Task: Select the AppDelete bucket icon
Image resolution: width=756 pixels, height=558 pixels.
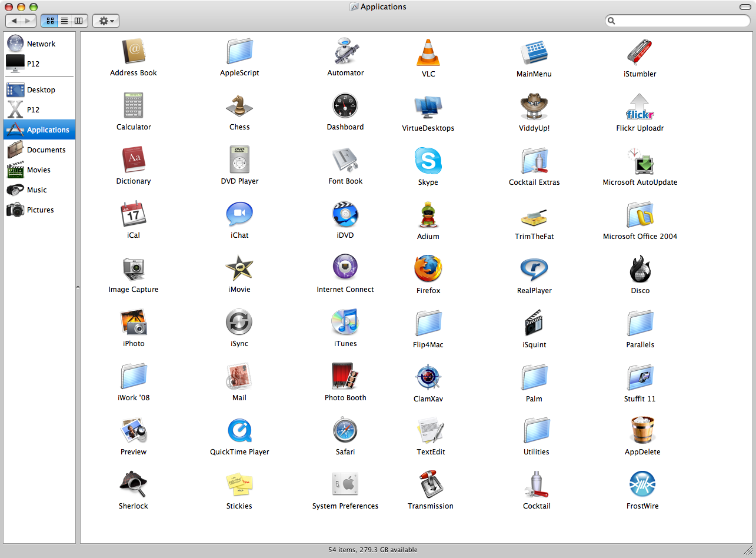Action: click(642, 431)
